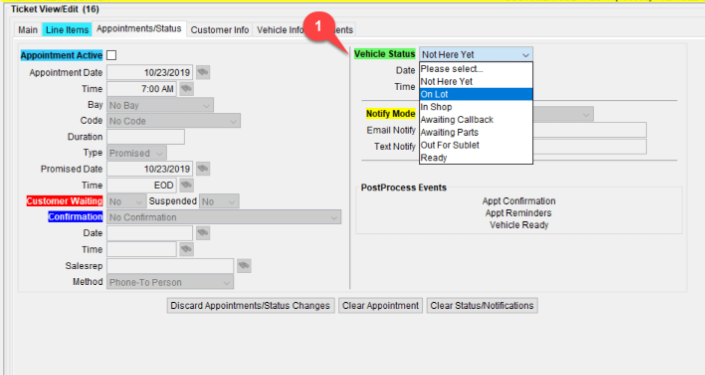
Task: Open the Promised Date picker icon
Action: pos(203,169)
